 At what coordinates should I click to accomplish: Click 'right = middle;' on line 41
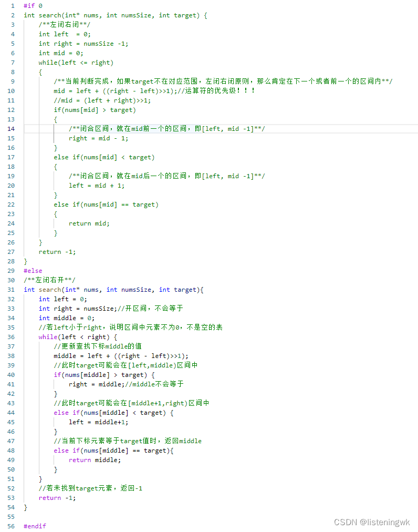97,384
